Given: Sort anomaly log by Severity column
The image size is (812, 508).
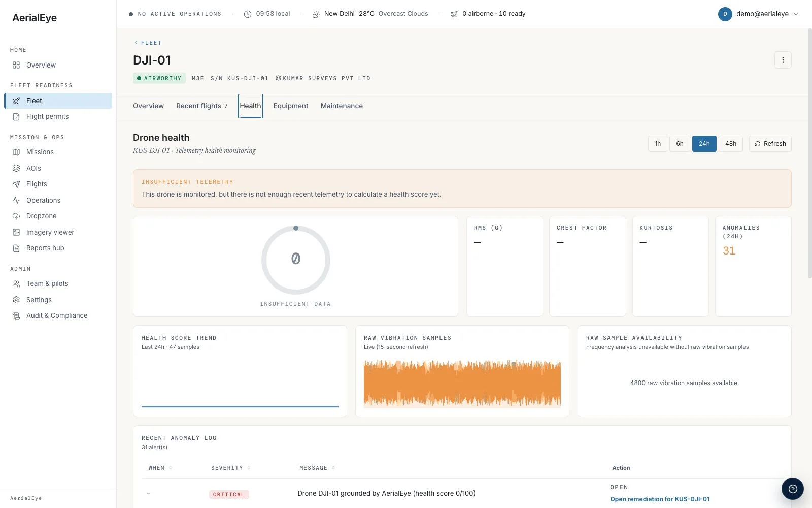Looking at the screenshot, I should (x=231, y=468).
